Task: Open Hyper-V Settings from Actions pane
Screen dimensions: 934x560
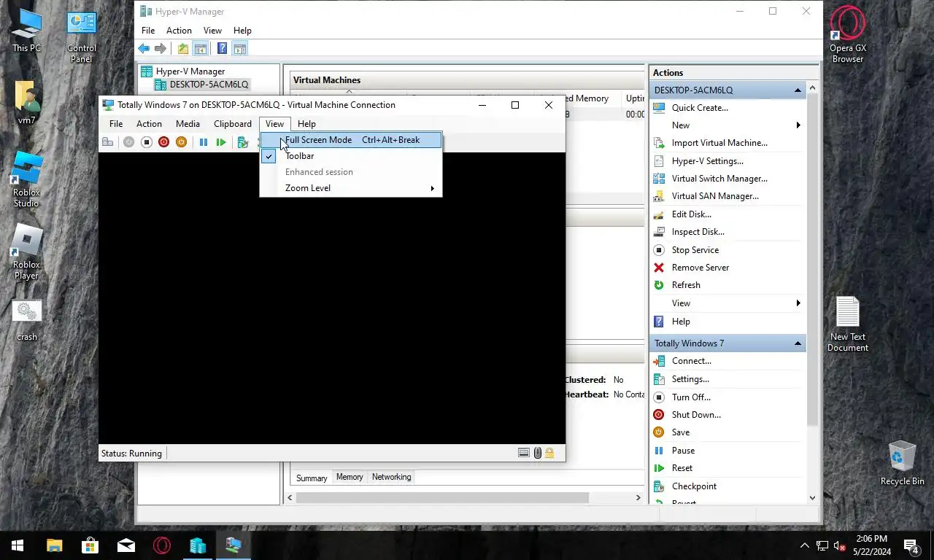Action: (x=707, y=161)
